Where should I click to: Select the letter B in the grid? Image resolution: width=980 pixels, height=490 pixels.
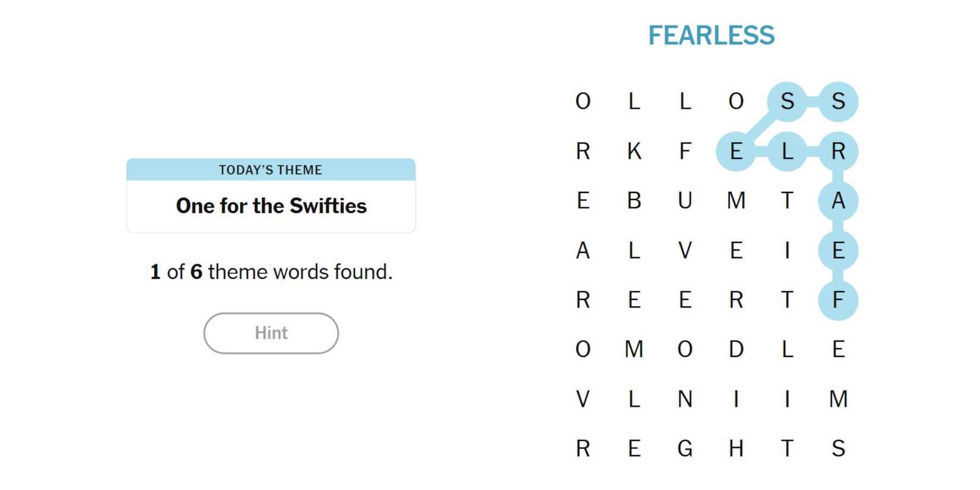[634, 201]
